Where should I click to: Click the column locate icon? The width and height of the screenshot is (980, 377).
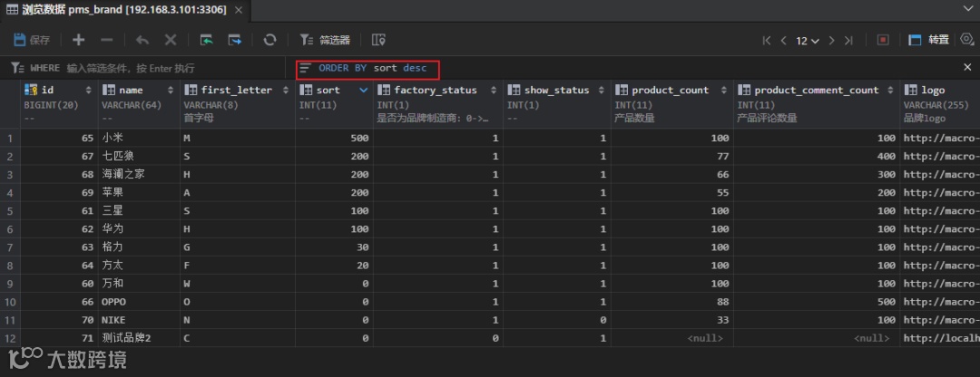(x=378, y=40)
